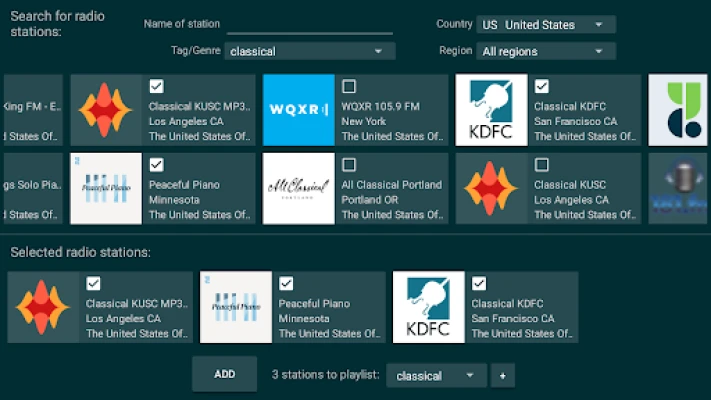Click Peaceful Piano logo in selected stations
The image size is (711, 400).
pos(235,307)
